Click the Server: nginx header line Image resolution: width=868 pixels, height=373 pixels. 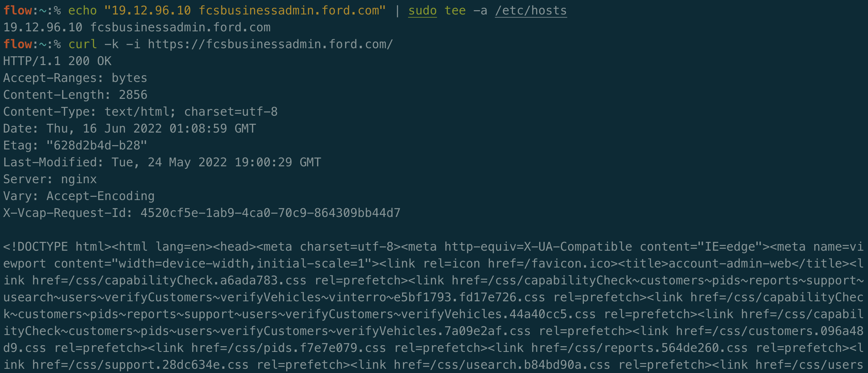pyautogui.click(x=50, y=179)
